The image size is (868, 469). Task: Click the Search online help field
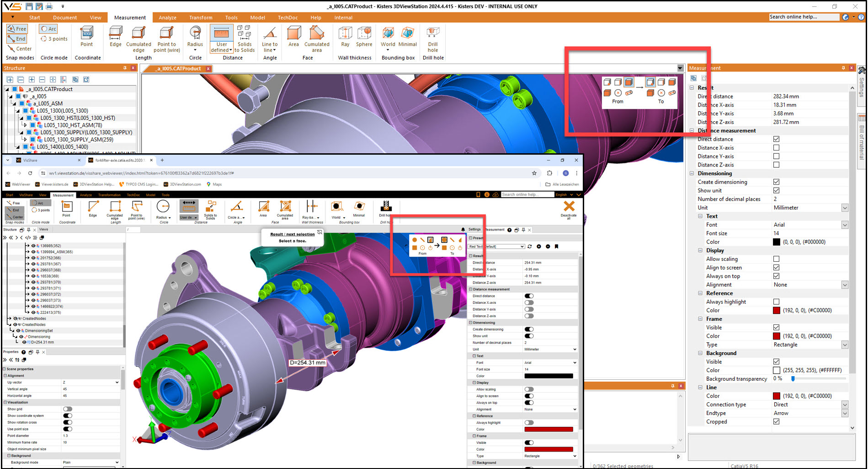pyautogui.click(x=804, y=17)
